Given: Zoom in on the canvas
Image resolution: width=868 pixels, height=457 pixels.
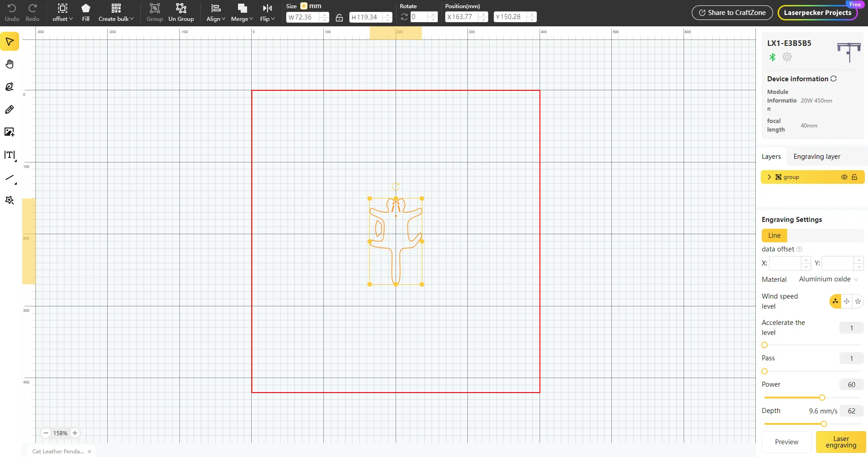Looking at the screenshot, I should [75, 433].
